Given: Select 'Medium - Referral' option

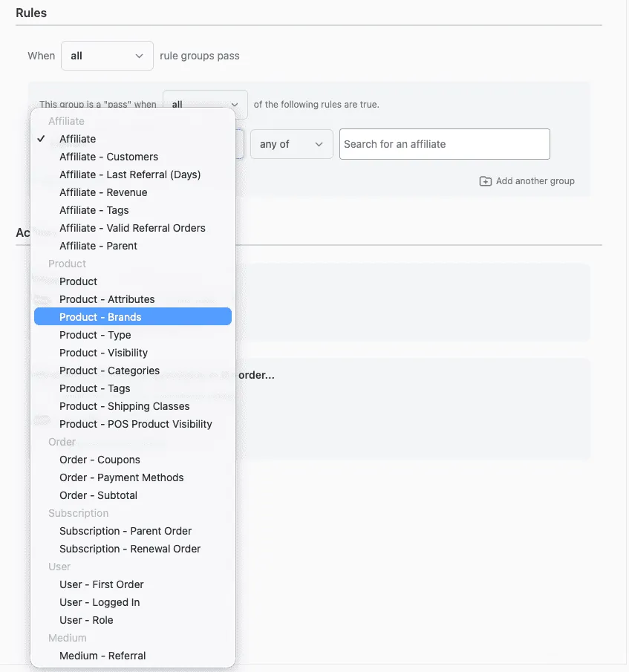Looking at the screenshot, I should click(x=133, y=656).
